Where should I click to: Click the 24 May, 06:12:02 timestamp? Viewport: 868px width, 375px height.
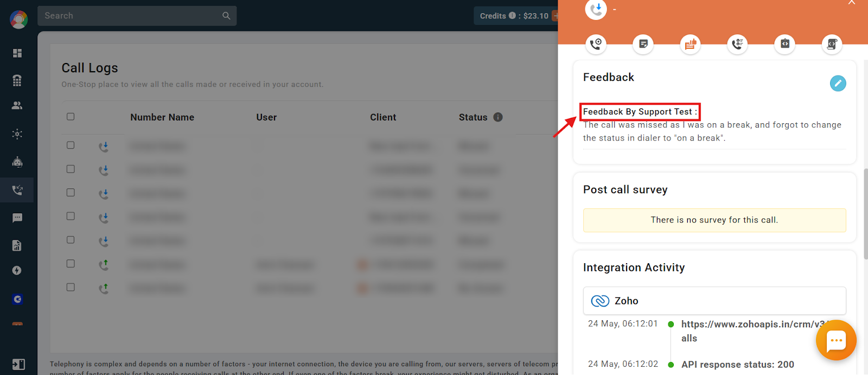[623, 364]
